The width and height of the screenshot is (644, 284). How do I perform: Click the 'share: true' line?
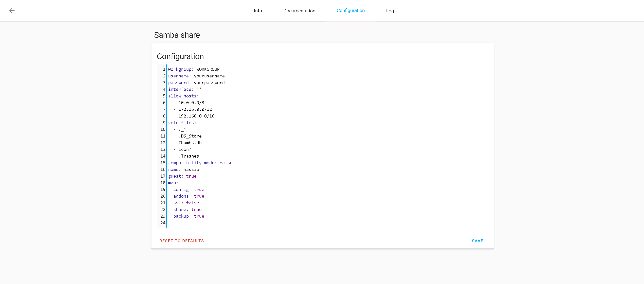coord(188,210)
